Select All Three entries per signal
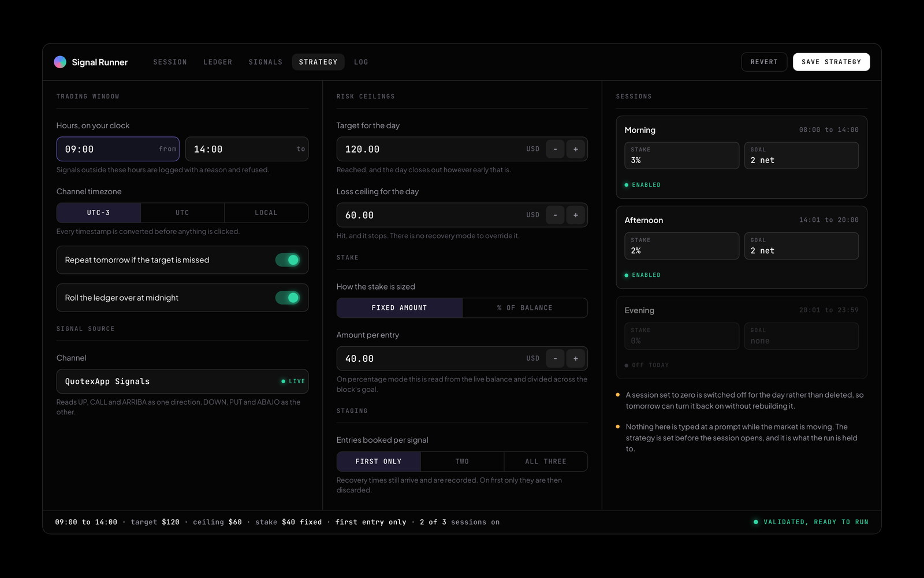This screenshot has height=578, width=924. [546, 461]
